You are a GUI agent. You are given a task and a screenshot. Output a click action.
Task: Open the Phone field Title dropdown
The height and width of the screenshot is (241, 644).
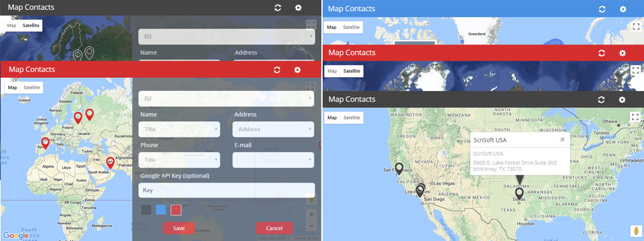(180, 159)
